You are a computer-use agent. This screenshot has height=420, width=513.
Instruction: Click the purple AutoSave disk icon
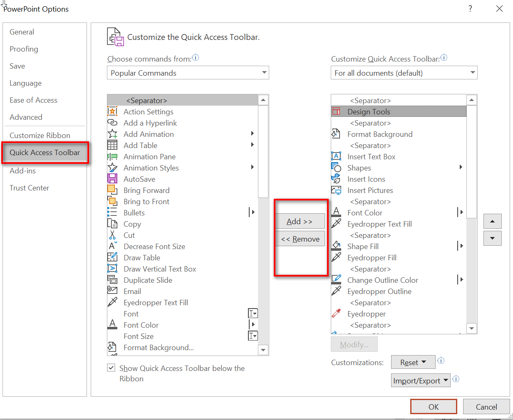[112, 179]
